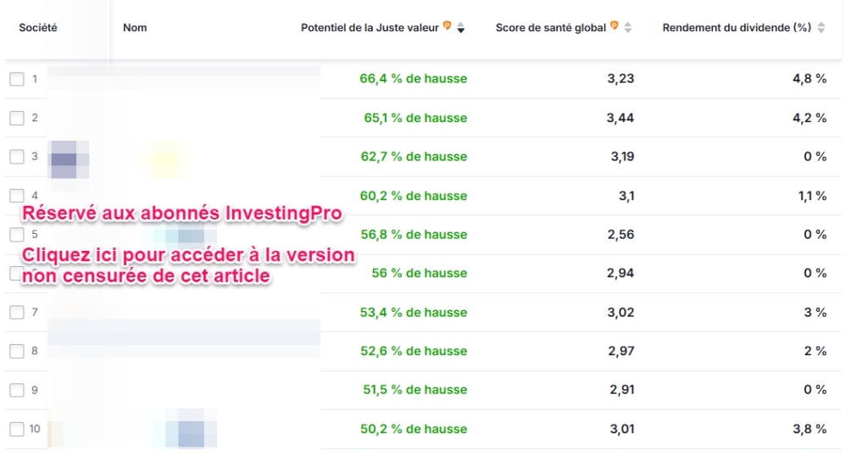Viewport: 868px width, 467px height.
Task: Sort using the Score de santé global arrows
Action: click(628, 28)
